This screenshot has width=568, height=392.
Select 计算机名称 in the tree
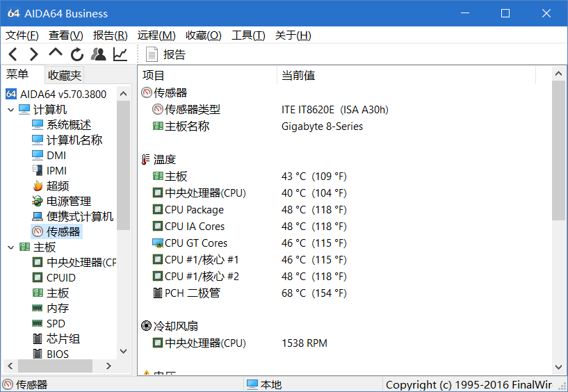coord(74,140)
